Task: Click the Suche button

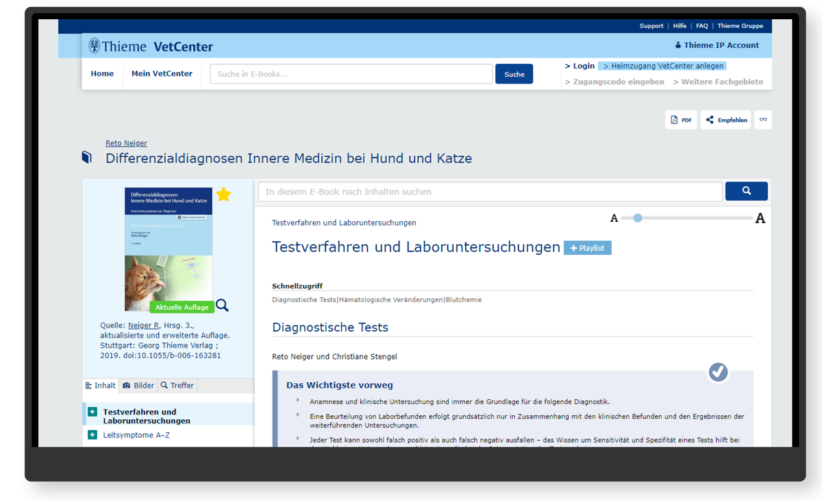Action: (514, 74)
